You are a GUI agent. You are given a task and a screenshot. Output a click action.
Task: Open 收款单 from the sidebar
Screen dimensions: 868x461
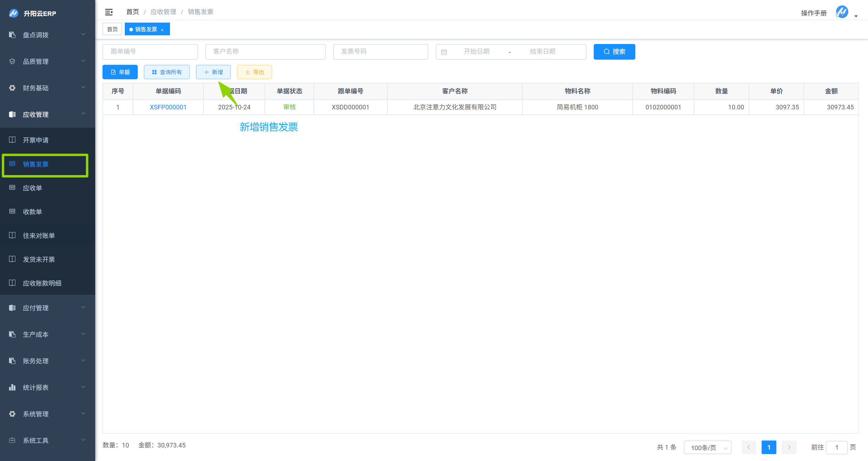[12, 212]
